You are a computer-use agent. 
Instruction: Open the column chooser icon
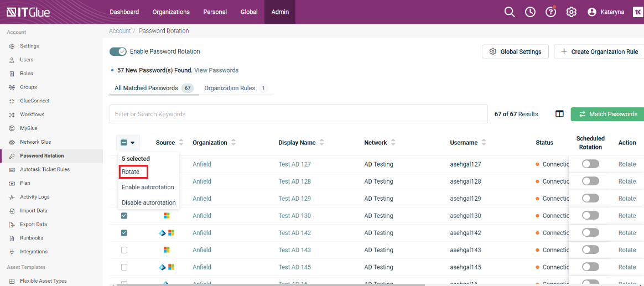click(x=559, y=114)
